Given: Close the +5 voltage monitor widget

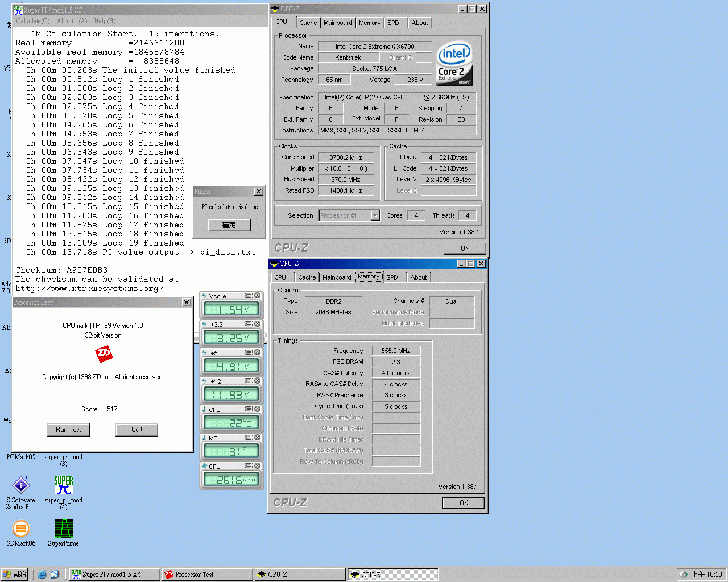Looking at the screenshot, I should pos(257,352).
